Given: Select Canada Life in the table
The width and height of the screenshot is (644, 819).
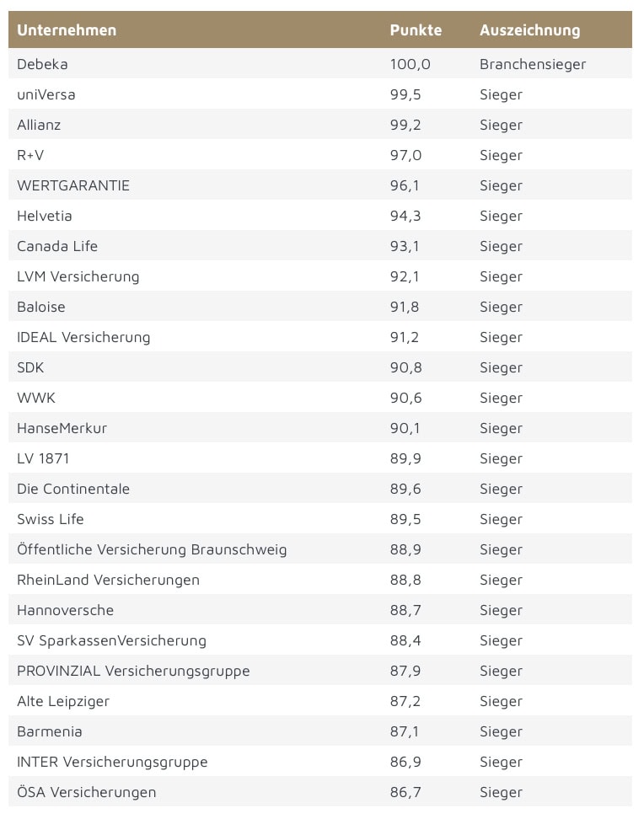Looking at the screenshot, I should click(57, 246).
